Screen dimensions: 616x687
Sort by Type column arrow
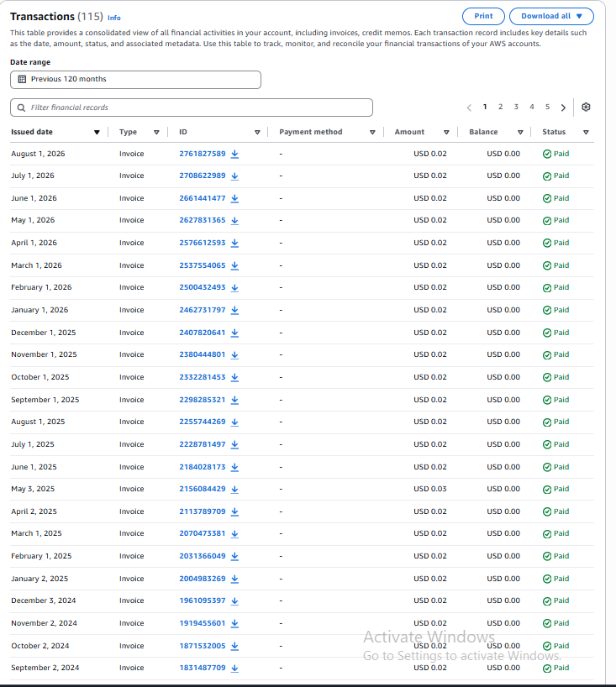156,133
